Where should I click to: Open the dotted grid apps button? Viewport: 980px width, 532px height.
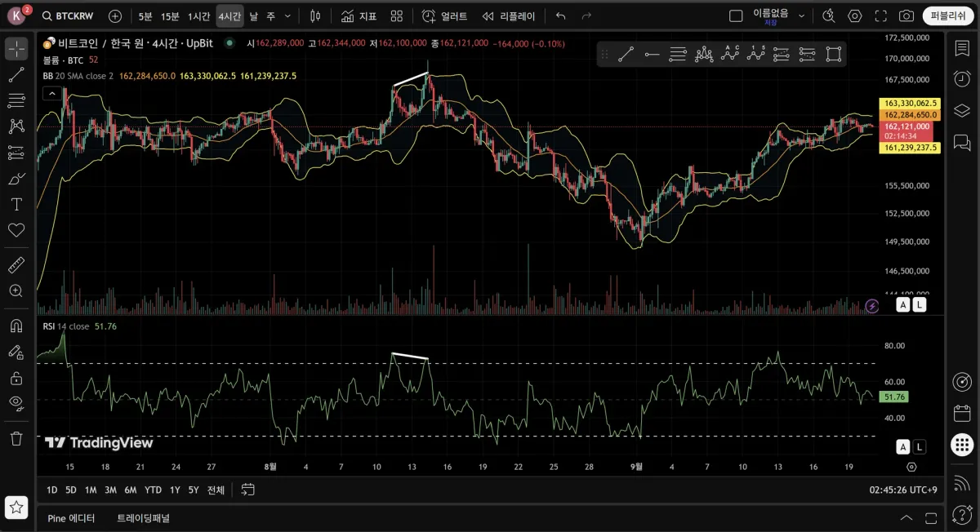point(962,445)
